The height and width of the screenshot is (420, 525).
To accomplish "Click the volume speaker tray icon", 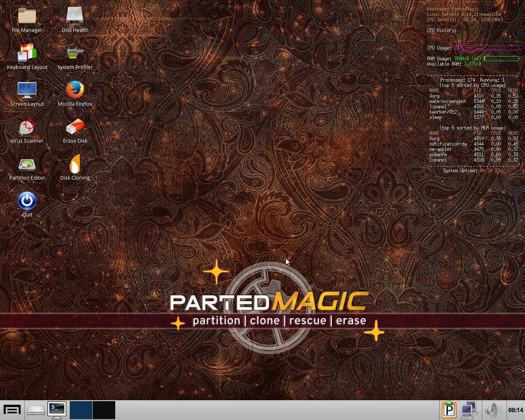I will 493,410.
